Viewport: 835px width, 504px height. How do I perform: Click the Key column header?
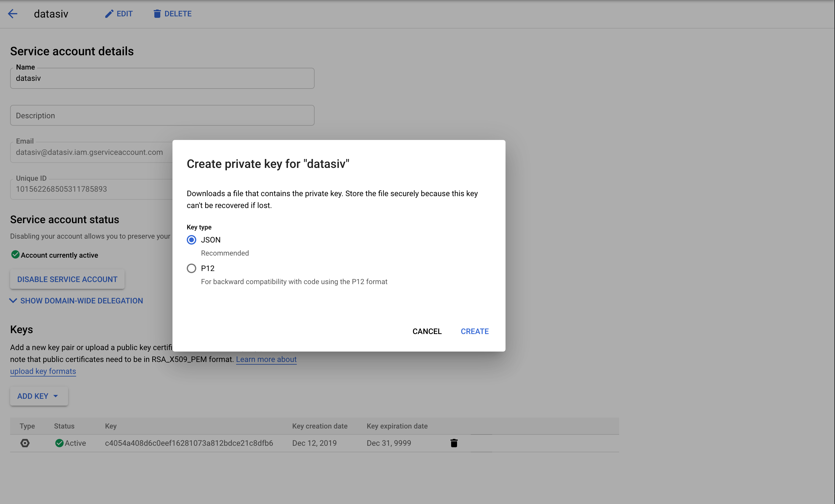point(111,426)
